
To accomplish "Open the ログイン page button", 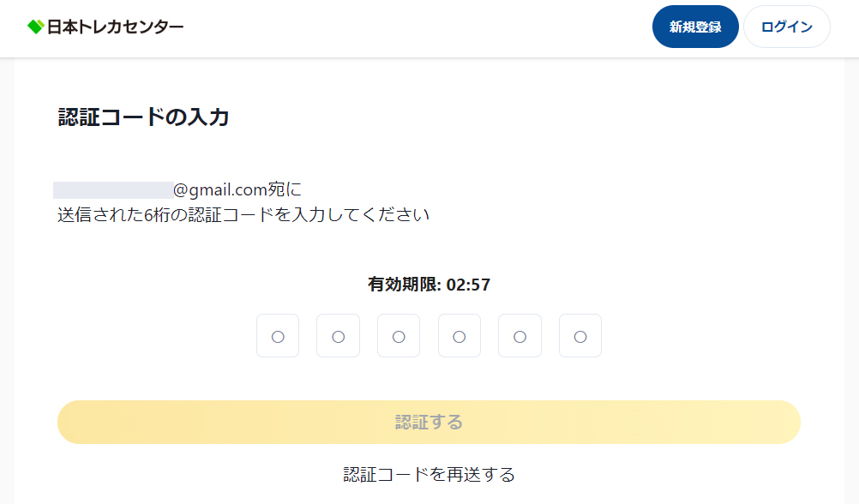I will click(x=787, y=27).
